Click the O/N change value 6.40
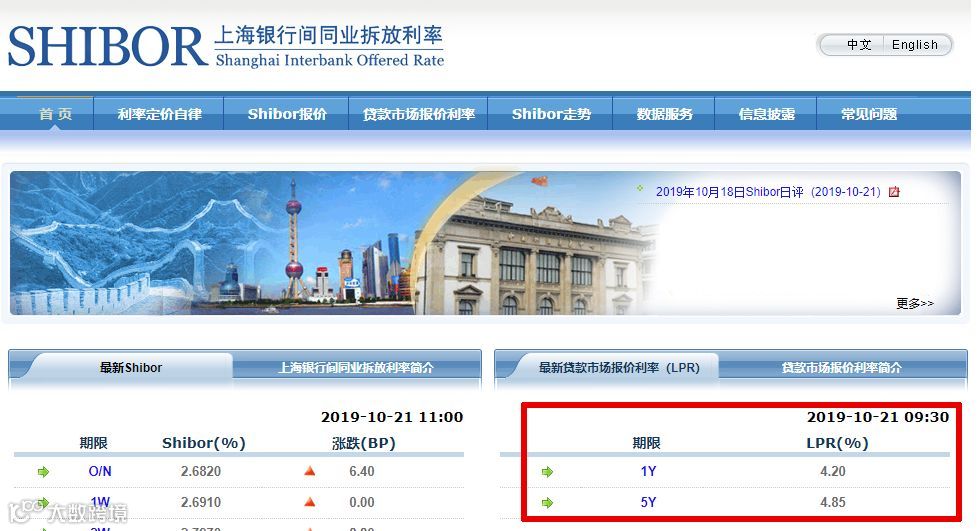Screen dimensions: 979x531 362,472
